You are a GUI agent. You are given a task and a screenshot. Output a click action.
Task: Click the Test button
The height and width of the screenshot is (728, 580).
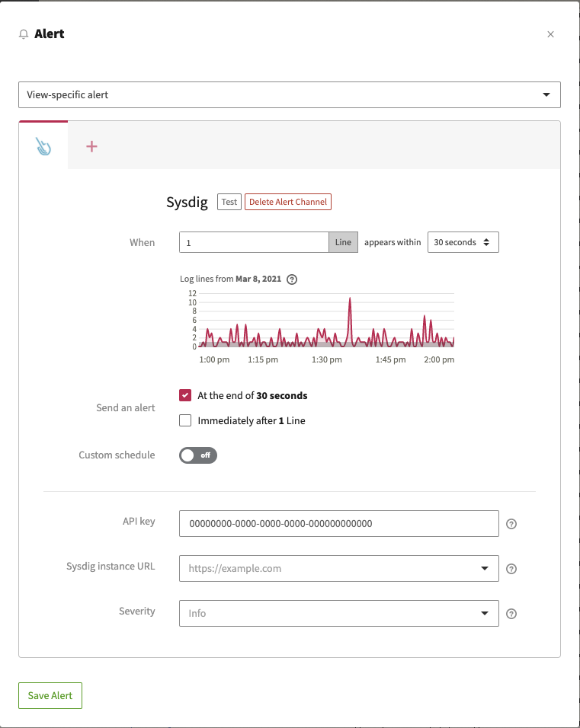[229, 202]
